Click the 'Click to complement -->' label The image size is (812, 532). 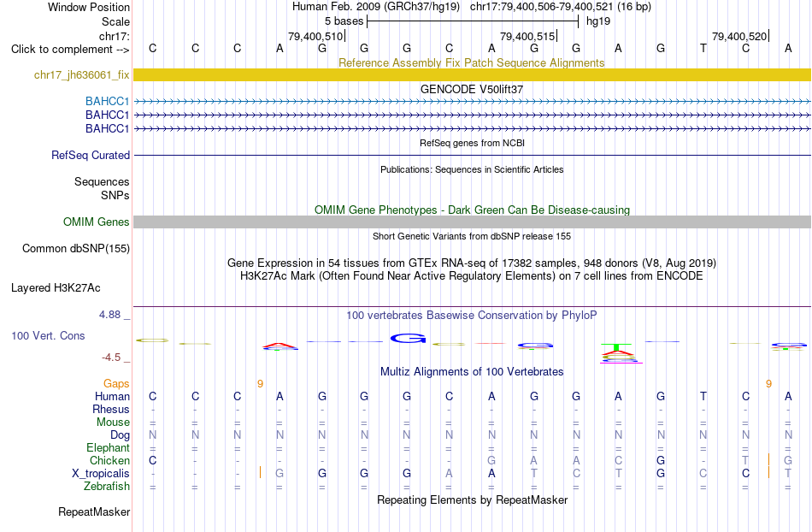(x=70, y=50)
